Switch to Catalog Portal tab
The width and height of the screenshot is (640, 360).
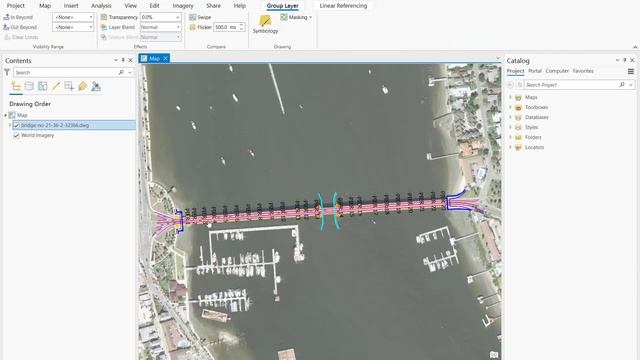[x=535, y=71]
